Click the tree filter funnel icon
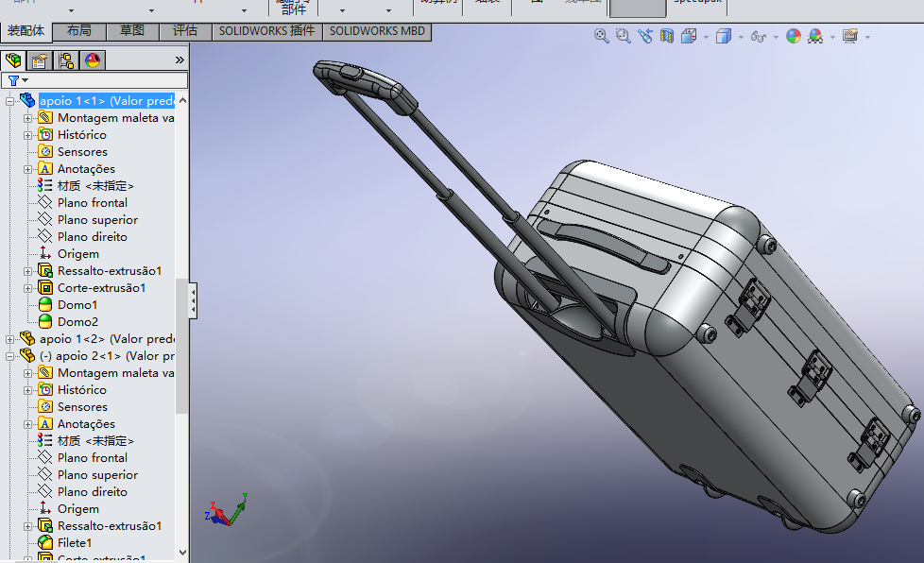Viewport: 924px width, 563px height. 13,80
